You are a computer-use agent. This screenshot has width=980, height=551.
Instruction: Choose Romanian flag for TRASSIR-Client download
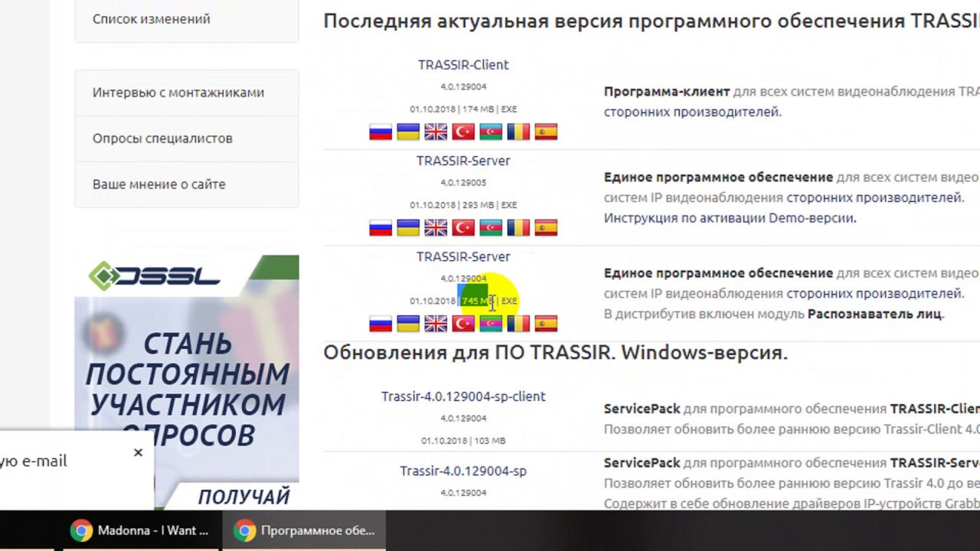(518, 132)
